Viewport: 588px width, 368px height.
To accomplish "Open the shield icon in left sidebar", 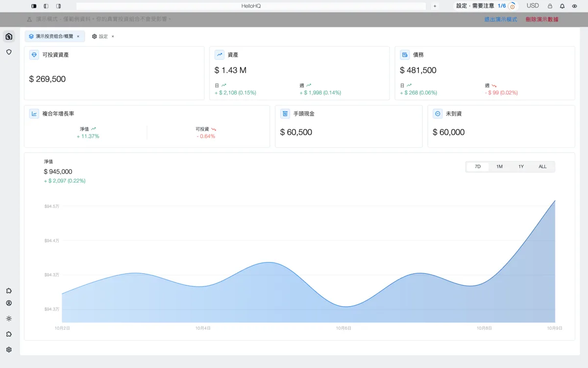I will coord(8,52).
